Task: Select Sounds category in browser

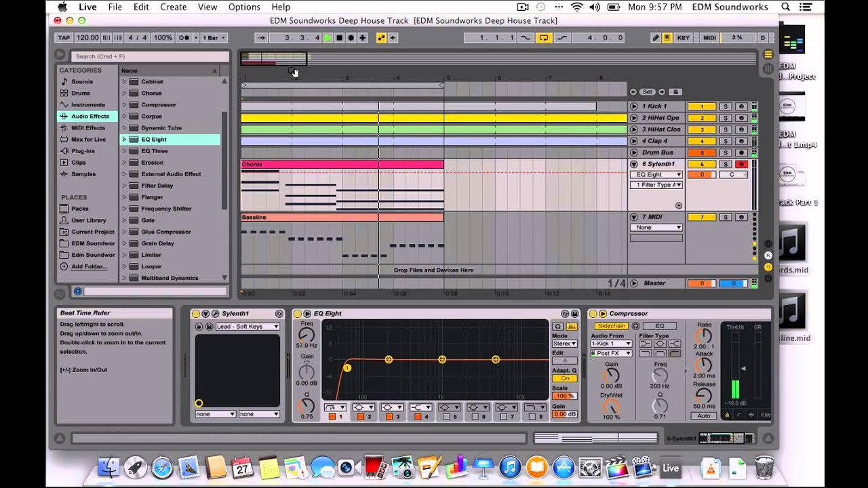Action: pos(81,81)
